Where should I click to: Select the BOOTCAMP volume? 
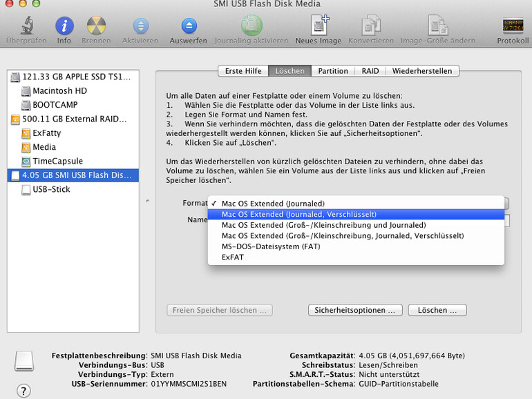tap(73, 105)
